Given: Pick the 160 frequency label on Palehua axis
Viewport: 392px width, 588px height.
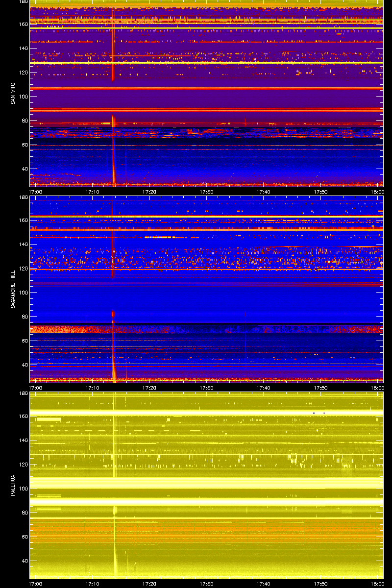Looking at the screenshot, I should tap(23, 416).
